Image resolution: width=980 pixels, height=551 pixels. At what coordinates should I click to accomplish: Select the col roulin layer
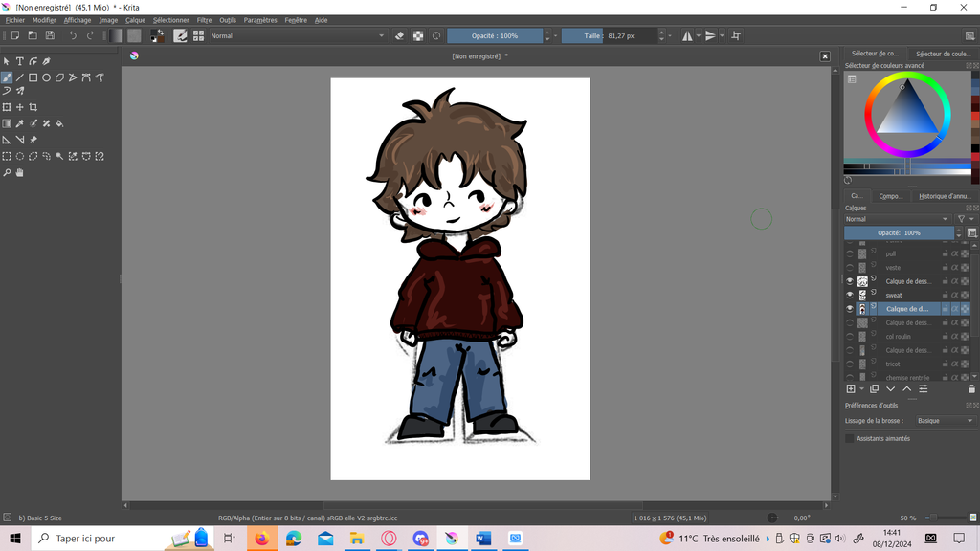point(900,337)
